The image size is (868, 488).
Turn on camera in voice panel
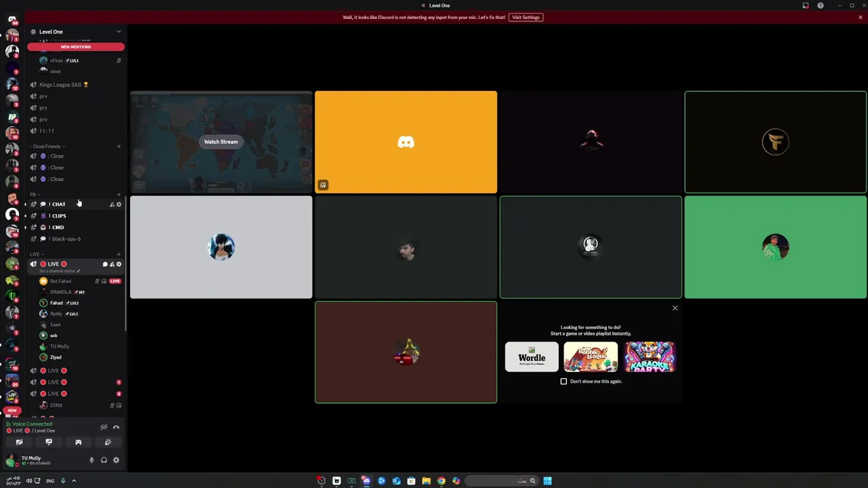point(19,442)
